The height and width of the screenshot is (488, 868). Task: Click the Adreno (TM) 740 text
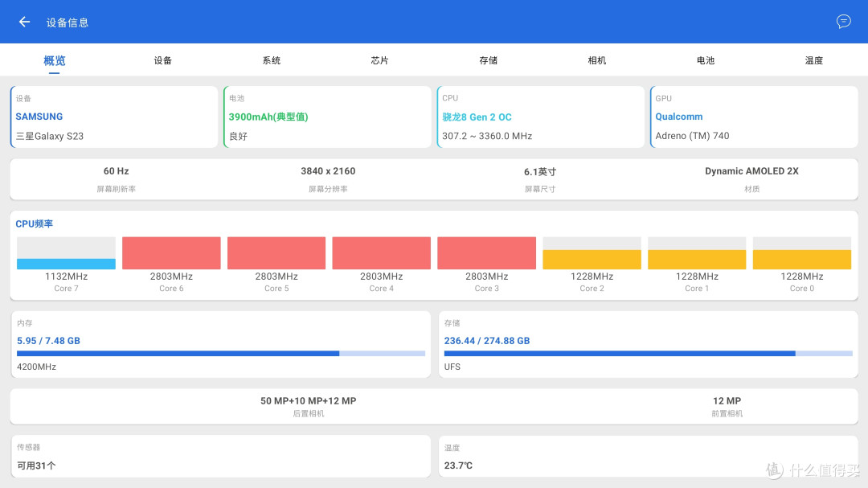click(x=692, y=136)
